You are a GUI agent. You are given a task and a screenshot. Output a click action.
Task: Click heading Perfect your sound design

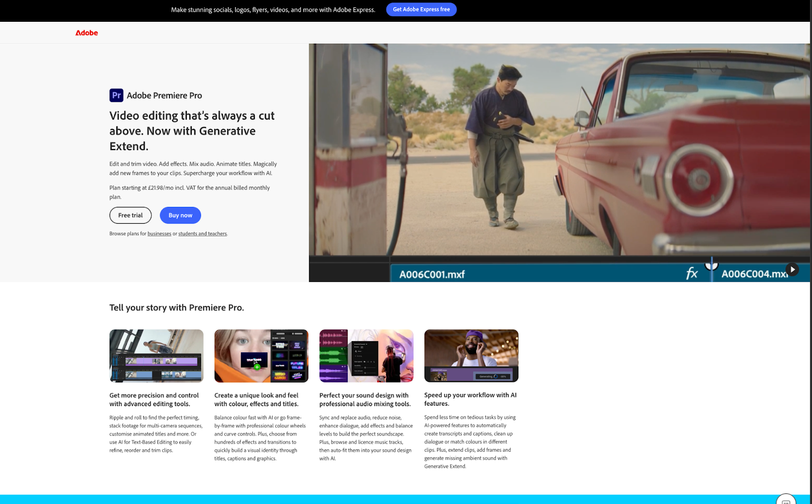tap(365, 400)
